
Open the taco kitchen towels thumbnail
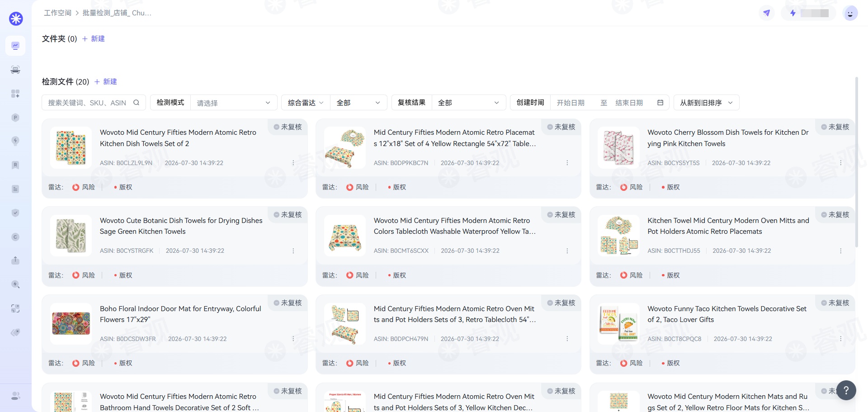coord(618,324)
